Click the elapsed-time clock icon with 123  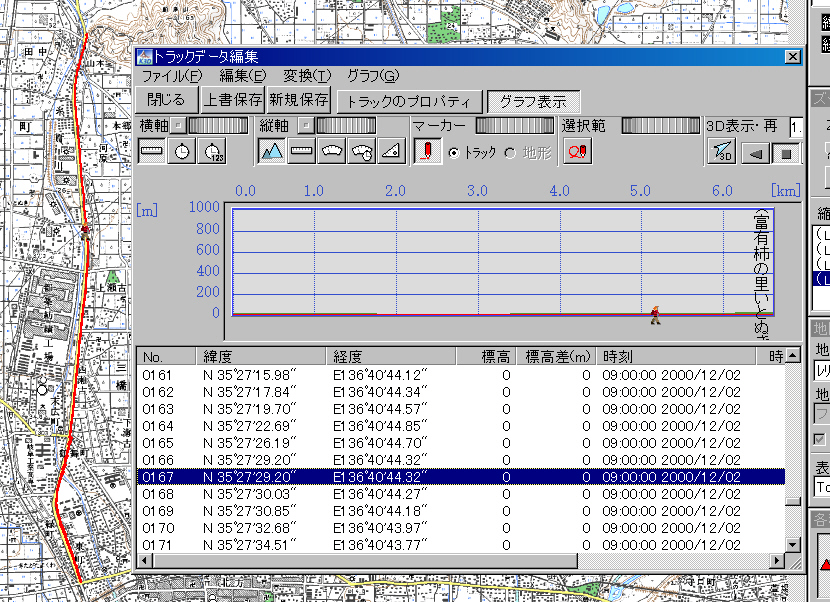[x=213, y=151]
